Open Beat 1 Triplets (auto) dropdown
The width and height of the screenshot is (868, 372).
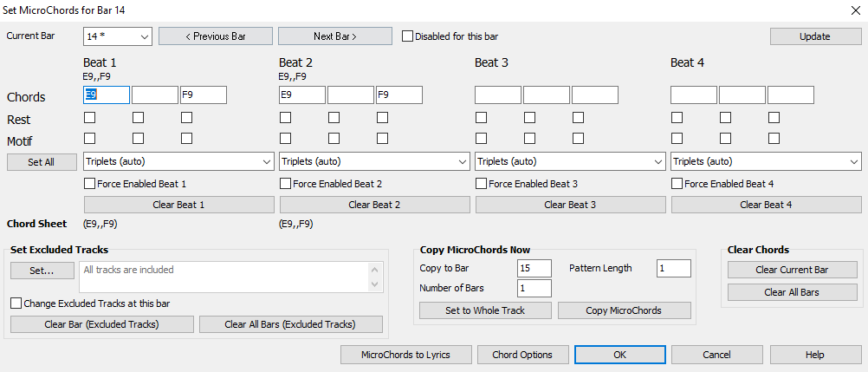(x=178, y=162)
